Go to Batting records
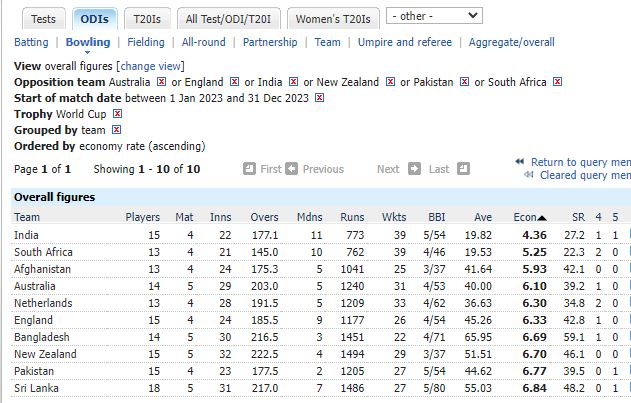Viewport: 631px width, 403px height. coord(31,42)
